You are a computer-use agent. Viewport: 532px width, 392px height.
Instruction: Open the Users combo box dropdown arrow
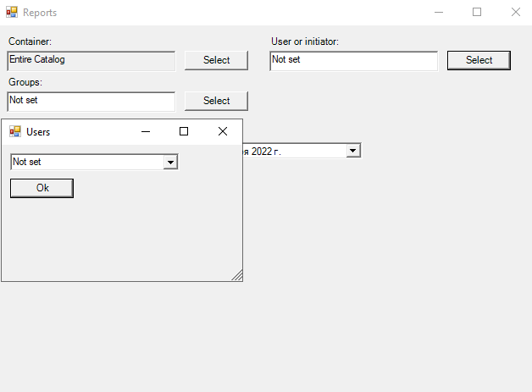[170, 162]
